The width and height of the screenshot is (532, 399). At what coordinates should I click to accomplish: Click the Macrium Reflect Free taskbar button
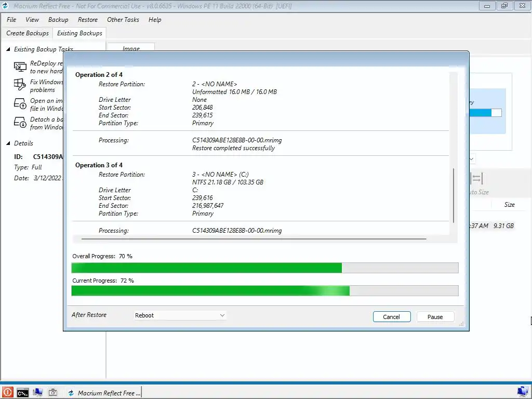(x=104, y=393)
